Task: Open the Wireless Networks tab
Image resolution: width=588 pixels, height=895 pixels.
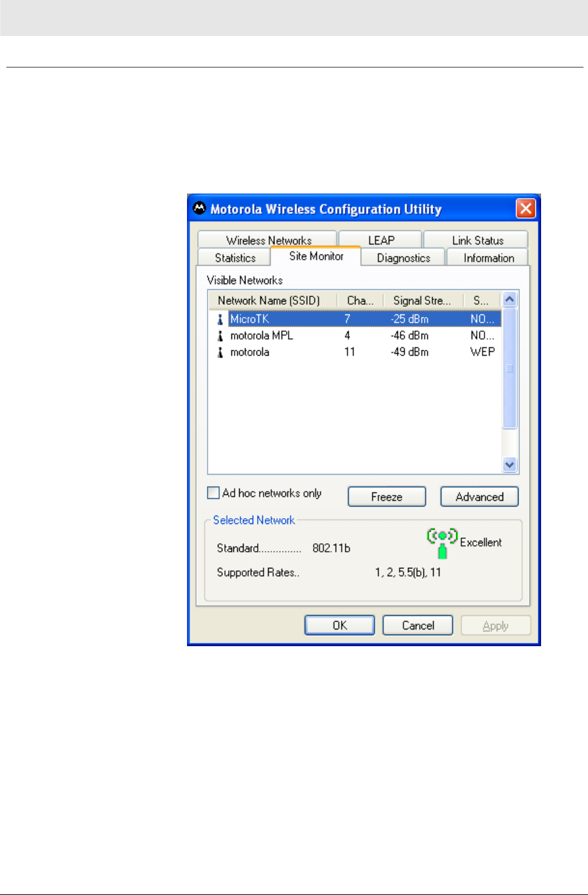Action: (269, 240)
